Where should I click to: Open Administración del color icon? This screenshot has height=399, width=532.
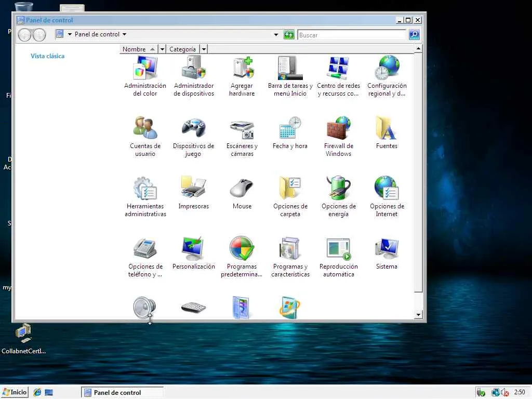click(145, 76)
